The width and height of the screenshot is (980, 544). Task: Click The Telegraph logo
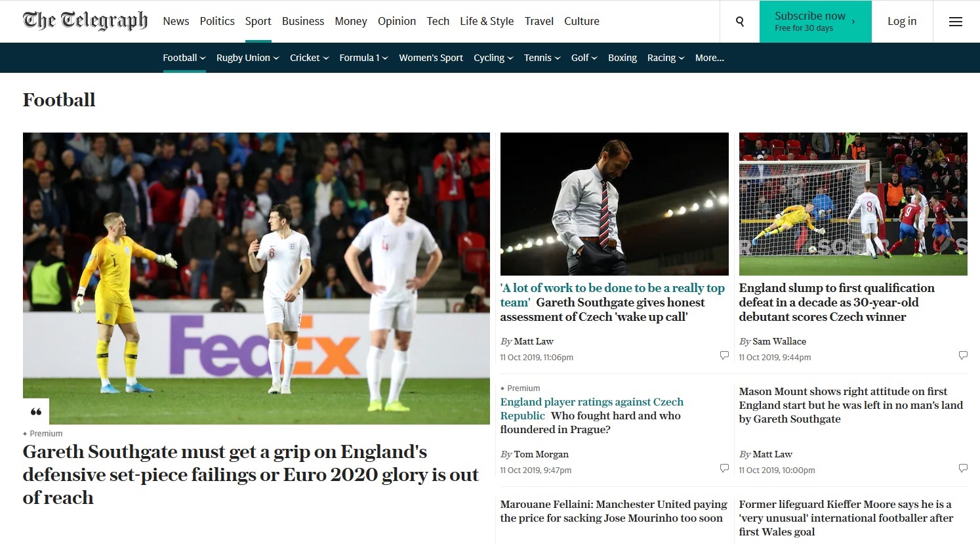coord(85,21)
